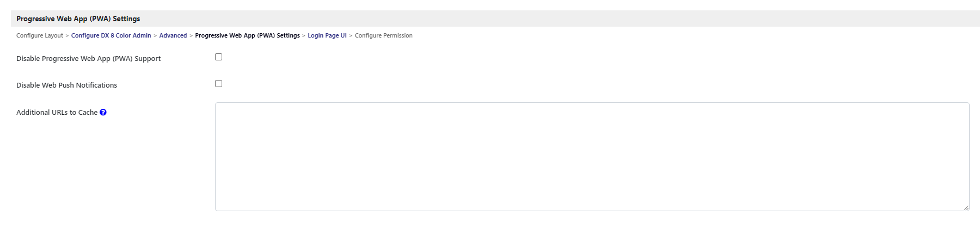Click the arrow separator after Configure DX 8 Color Admin

(x=155, y=36)
